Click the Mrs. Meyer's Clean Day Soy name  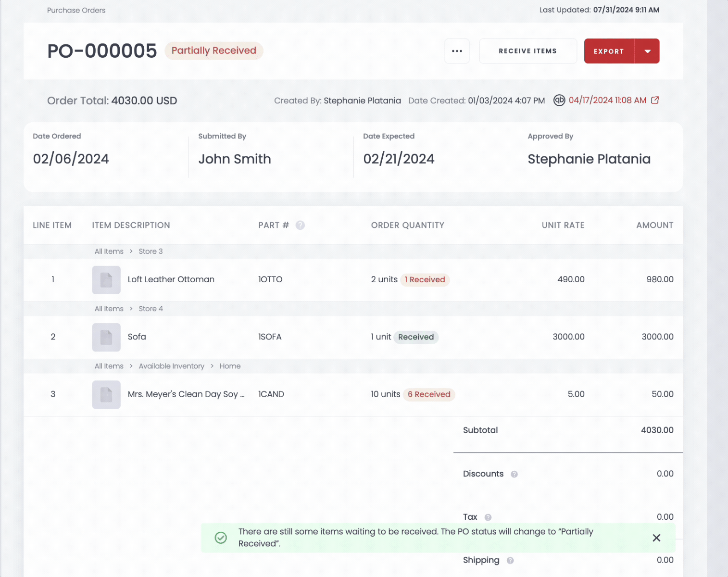tap(186, 394)
